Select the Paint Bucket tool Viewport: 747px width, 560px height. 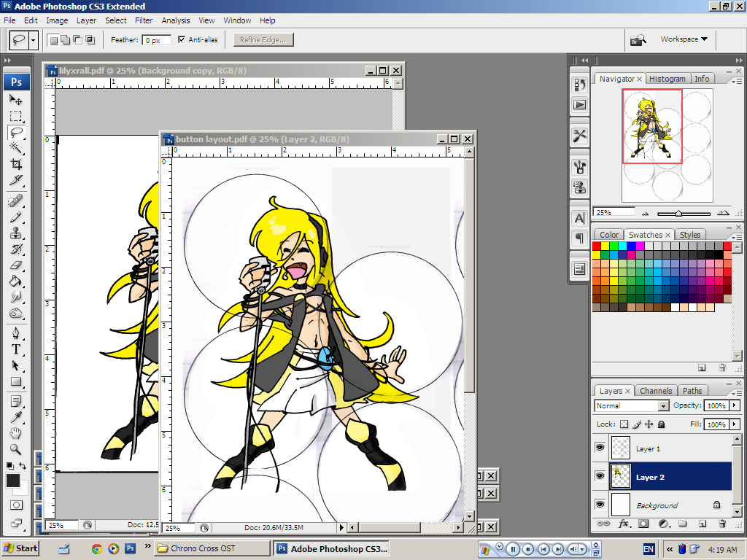16,281
